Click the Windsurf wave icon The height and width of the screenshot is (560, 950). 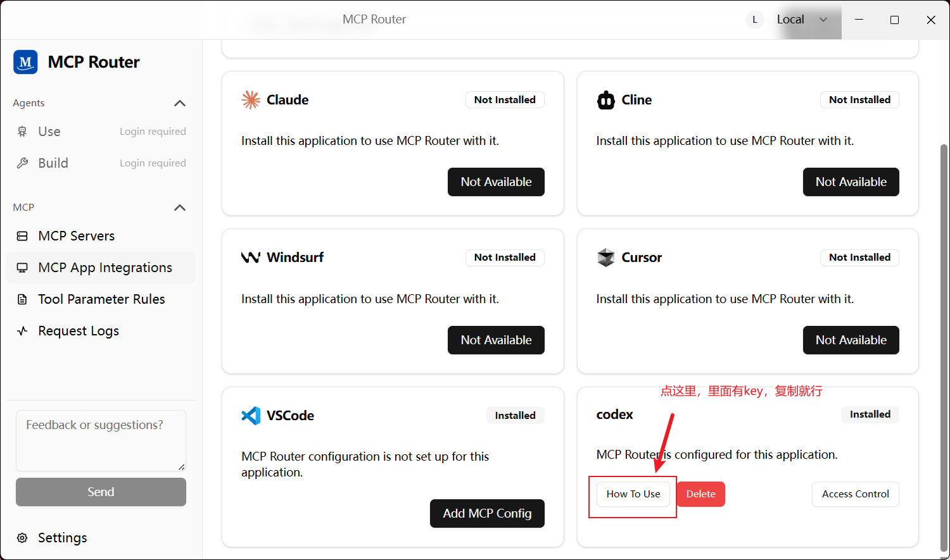(251, 258)
